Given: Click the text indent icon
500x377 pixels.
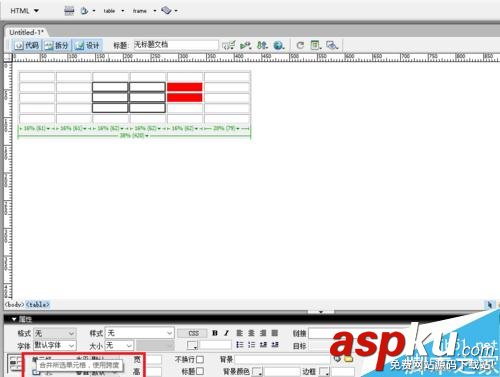Looking at the screenshot, I should click(x=275, y=345).
